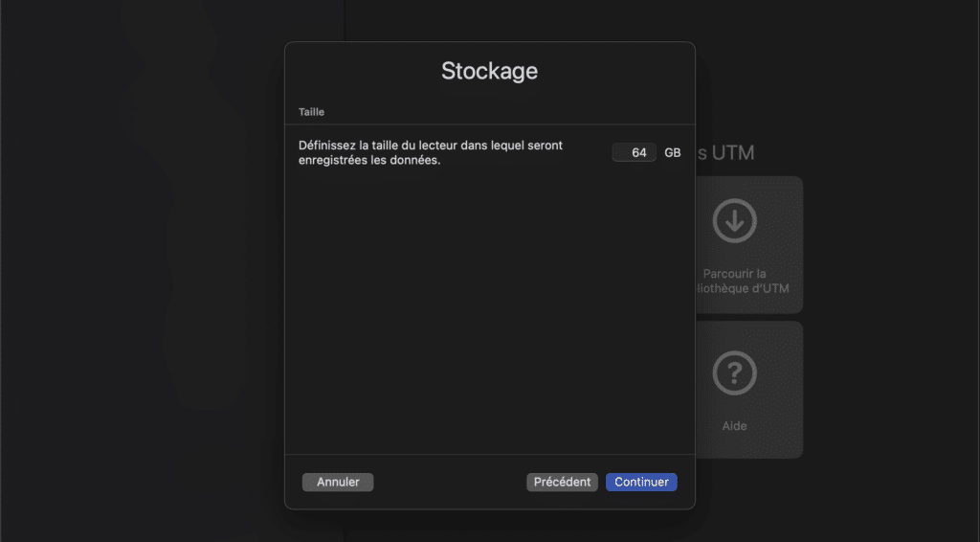This screenshot has width=980, height=542.
Task: Cancel the wizard with Annuler
Action: click(338, 482)
